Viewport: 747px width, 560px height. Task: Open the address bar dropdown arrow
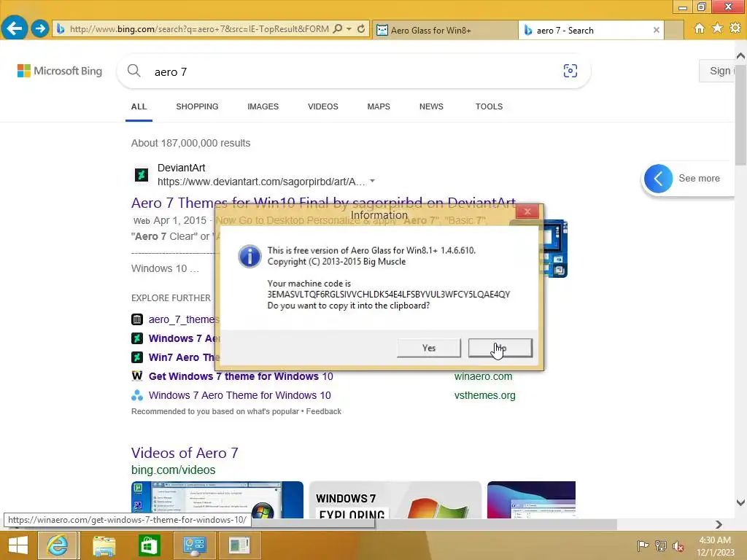point(349,29)
